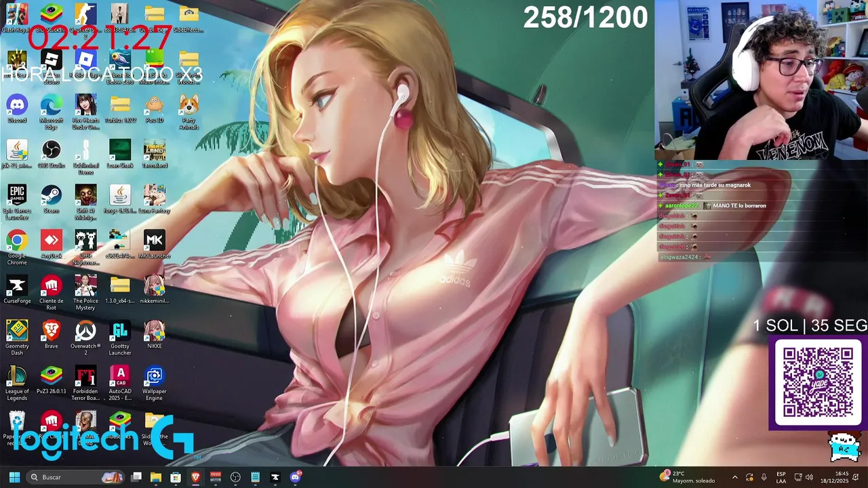The height and width of the screenshot is (488, 868).
Task: Expand the hidden system tray icons
Action: click(734, 477)
